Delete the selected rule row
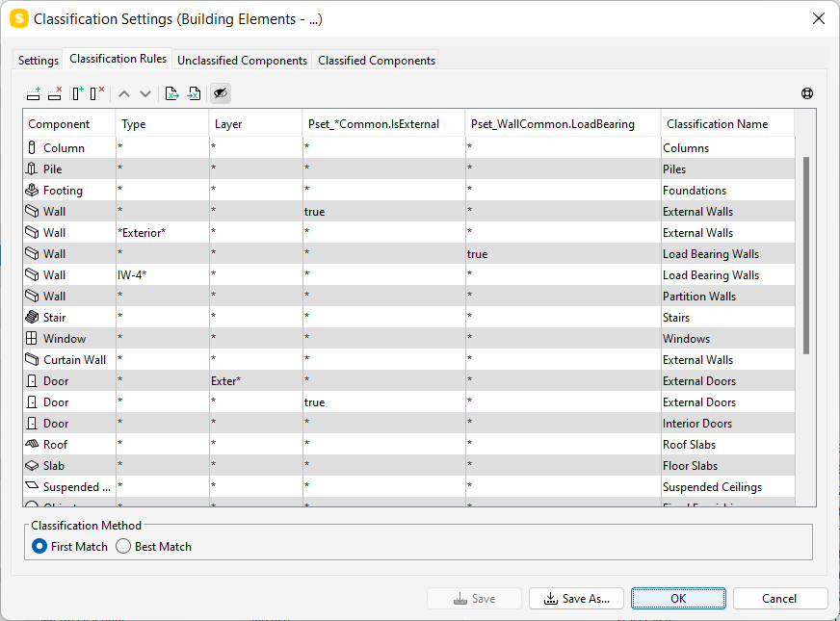This screenshot has height=621, width=840. pos(55,93)
